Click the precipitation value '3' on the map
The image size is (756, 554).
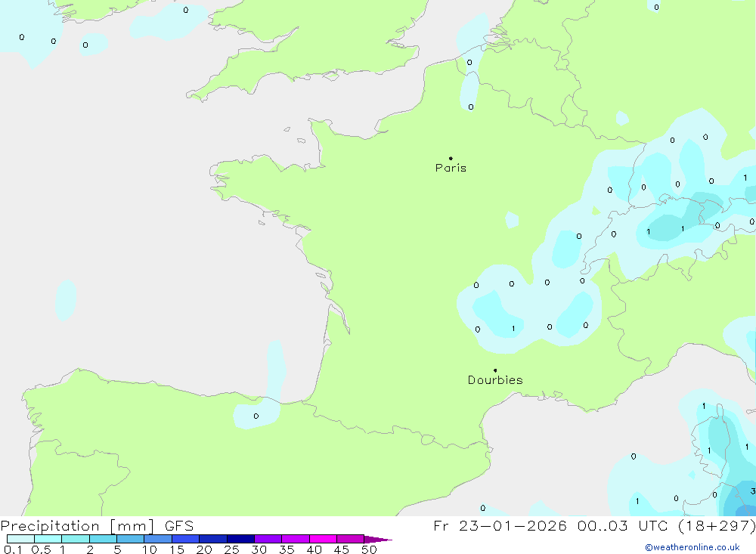[x=753, y=491]
